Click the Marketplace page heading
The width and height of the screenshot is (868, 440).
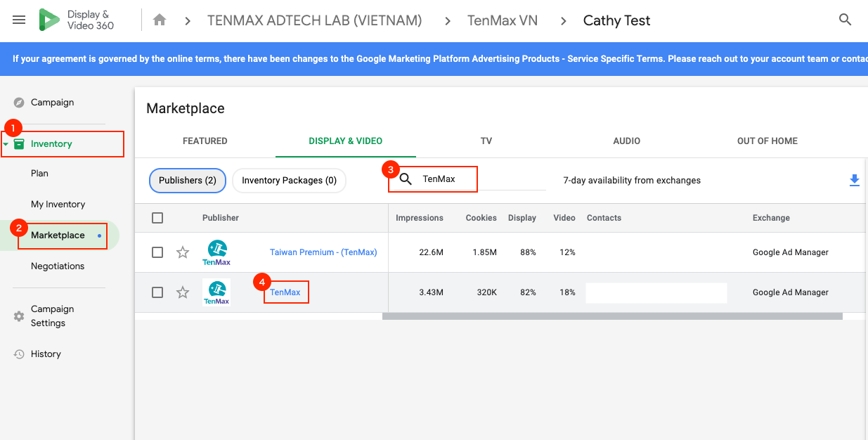click(x=186, y=108)
